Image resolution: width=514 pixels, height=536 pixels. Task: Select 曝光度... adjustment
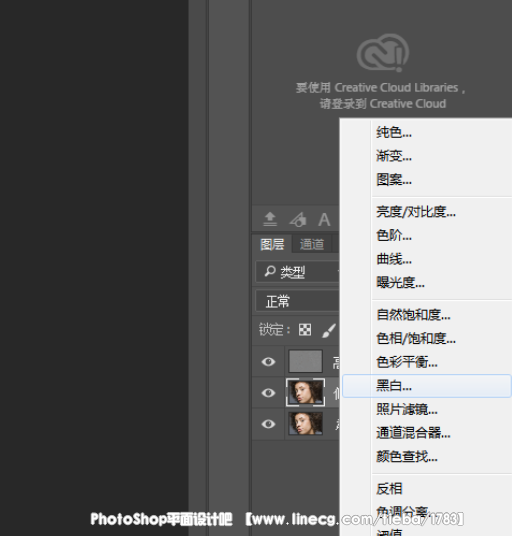(x=426, y=283)
